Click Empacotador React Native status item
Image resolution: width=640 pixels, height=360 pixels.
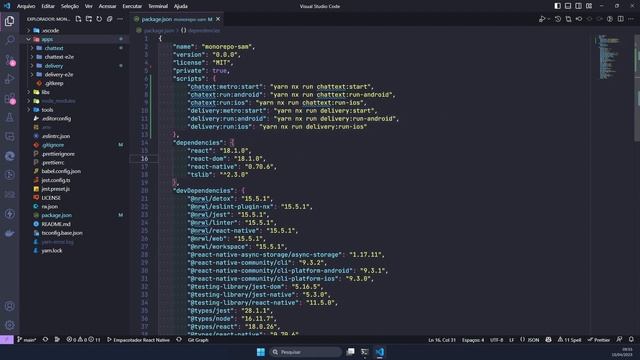(x=138, y=340)
